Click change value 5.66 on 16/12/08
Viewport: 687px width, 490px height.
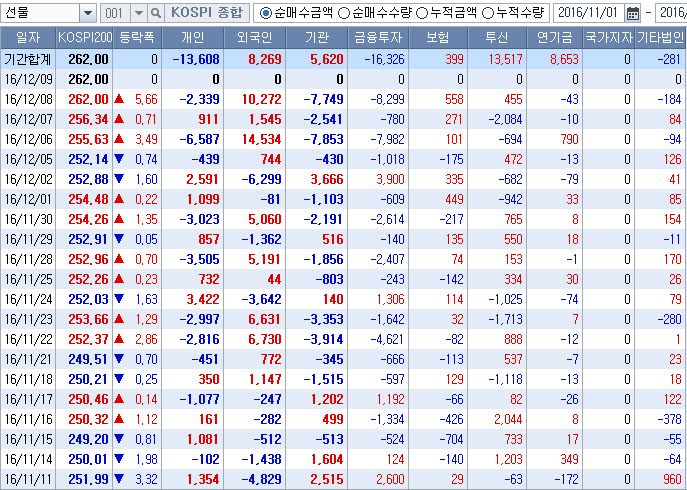tap(146, 99)
